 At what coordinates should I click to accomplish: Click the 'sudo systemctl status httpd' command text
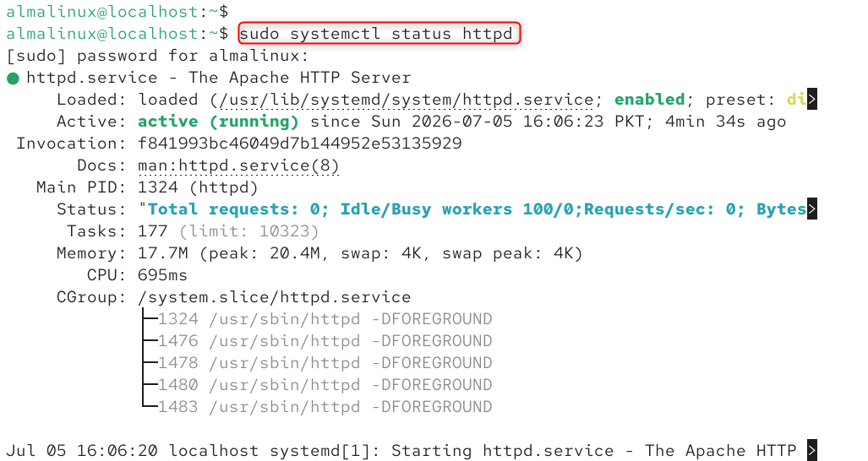(376, 34)
